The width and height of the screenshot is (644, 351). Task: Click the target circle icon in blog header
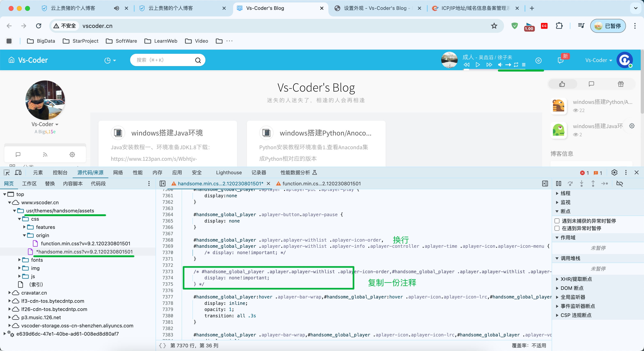(x=539, y=61)
